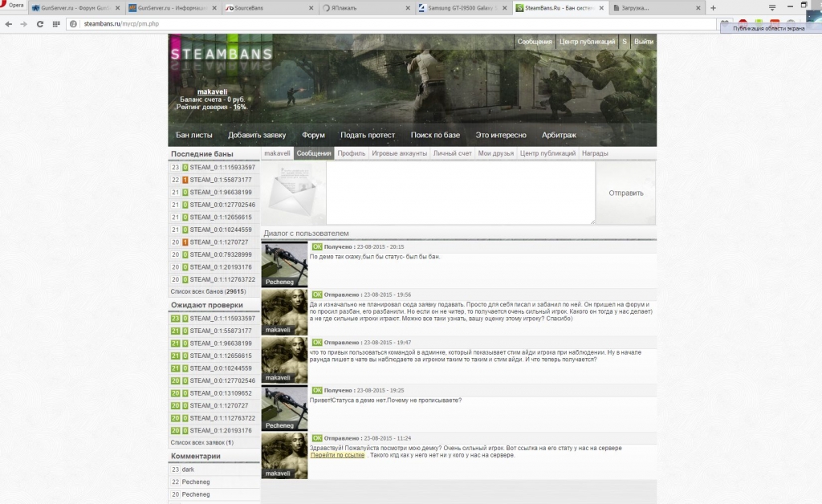This screenshot has height=504, width=822.
Task: Select the Профиль tab
Action: click(x=352, y=153)
